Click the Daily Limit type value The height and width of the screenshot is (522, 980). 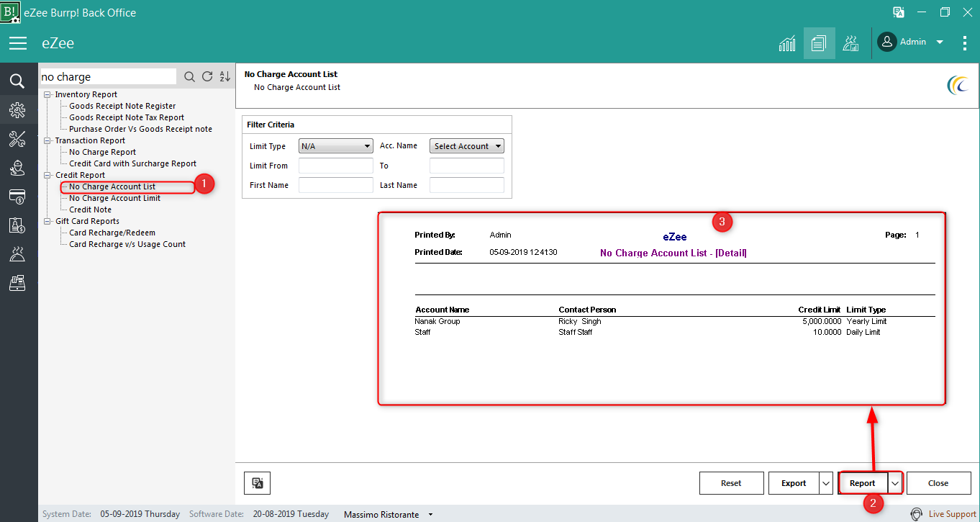[863, 332]
